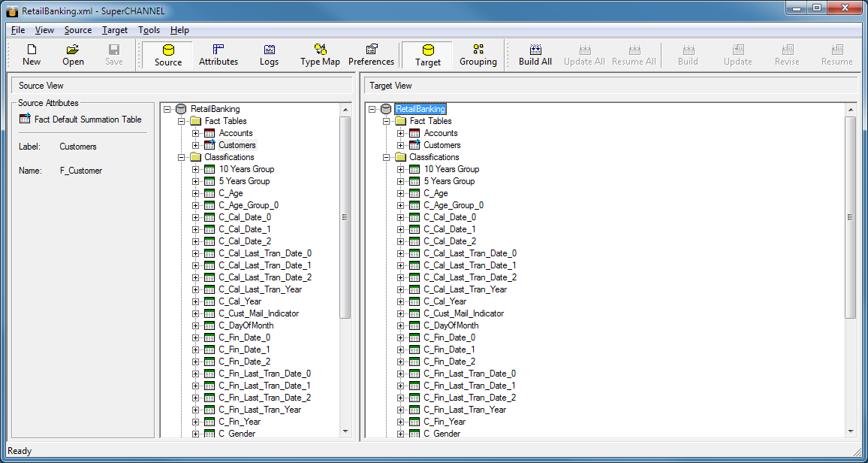Expand C_Age node in Source tree
Viewport: 868px width, 463px height.
click(x=196, y=193)
